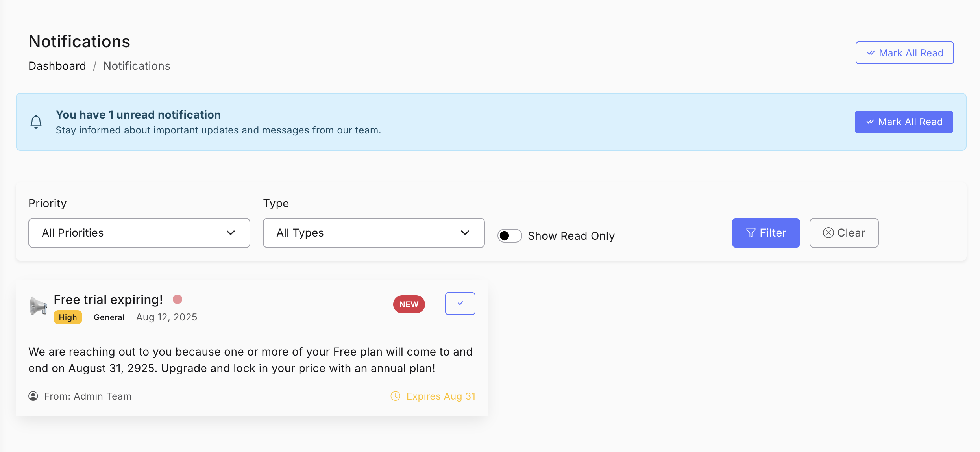980x452 pixels.
Task: Click the red unread dot indicator
Action: tap(178, 300)
